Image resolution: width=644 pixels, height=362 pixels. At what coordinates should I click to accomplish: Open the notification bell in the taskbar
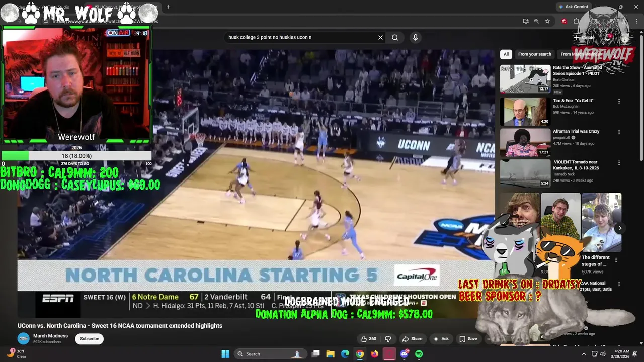pos(635,354)
